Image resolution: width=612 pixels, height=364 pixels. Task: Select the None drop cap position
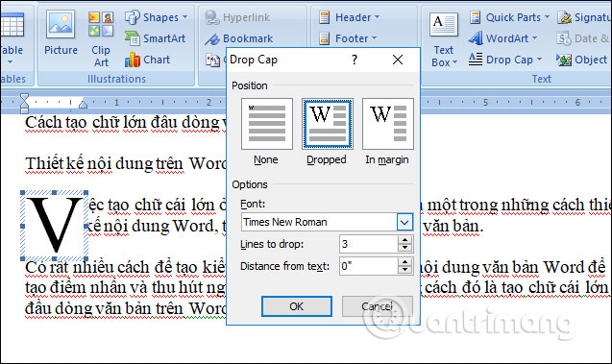click(266, 124)
